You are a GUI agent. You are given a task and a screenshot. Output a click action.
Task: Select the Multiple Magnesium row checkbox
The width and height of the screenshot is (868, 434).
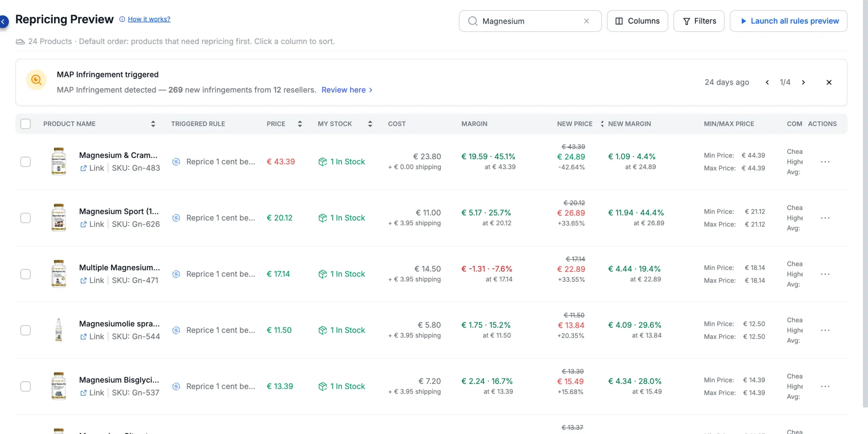(x=25, y=274)
